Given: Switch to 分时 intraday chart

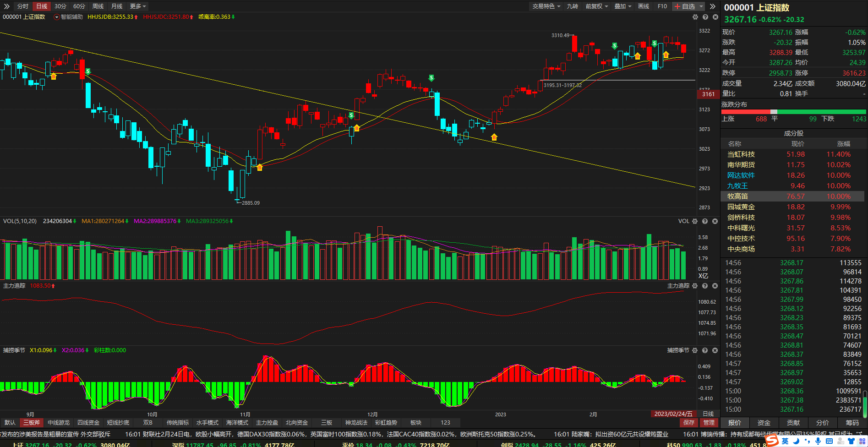Looking at the screenshot, I should (x=22, y=6).
